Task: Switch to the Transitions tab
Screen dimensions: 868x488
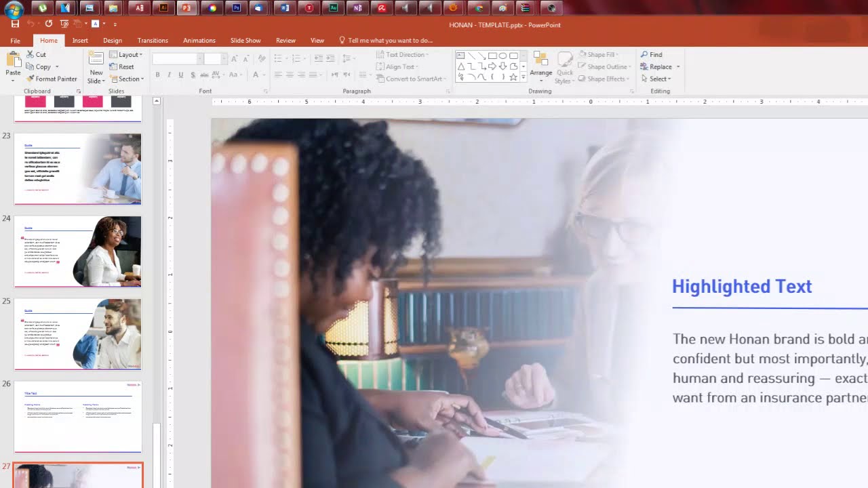Action: coord(153,41)
